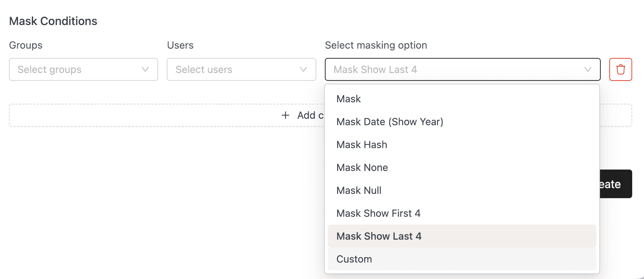Image resolution: width=644 pixels, height=279 pixels.
Task: Click the red trash icon to delete condition
Action: click(x=620, y=69)
